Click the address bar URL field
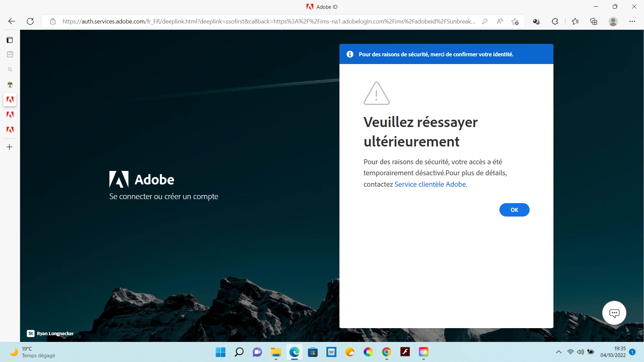Screen dimensions: 644x362 point(268,21)
